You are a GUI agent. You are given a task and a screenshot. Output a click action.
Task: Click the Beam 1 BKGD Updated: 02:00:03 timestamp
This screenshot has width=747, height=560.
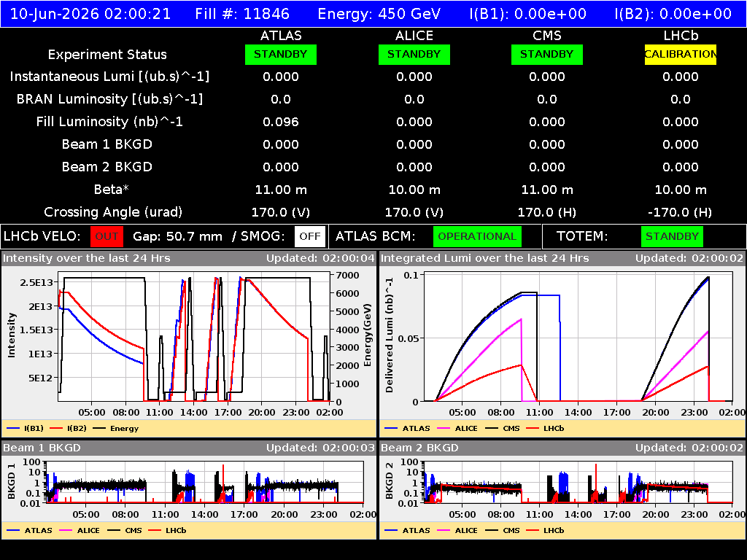pyautogui.click(x=321, y=448)
